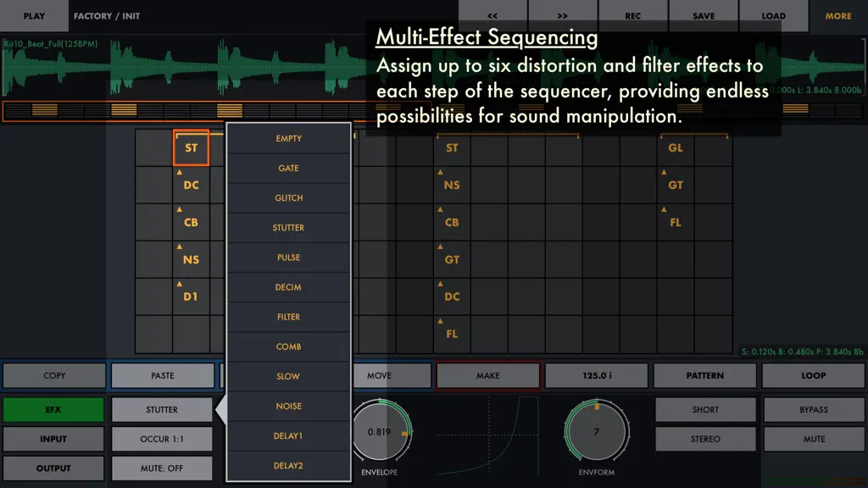Click the PASTE button
The width and height of the screenshot is (868, 488).
pyautogui.click(x=163, y=375)
